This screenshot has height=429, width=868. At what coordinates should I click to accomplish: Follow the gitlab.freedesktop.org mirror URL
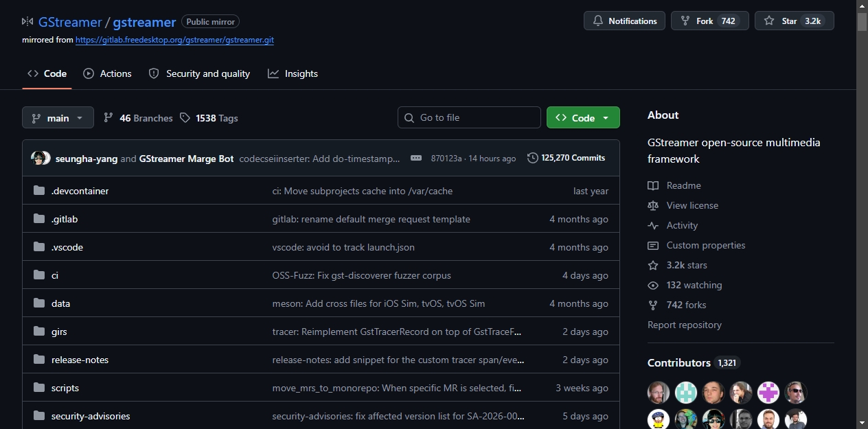click(x=174, y=40)
